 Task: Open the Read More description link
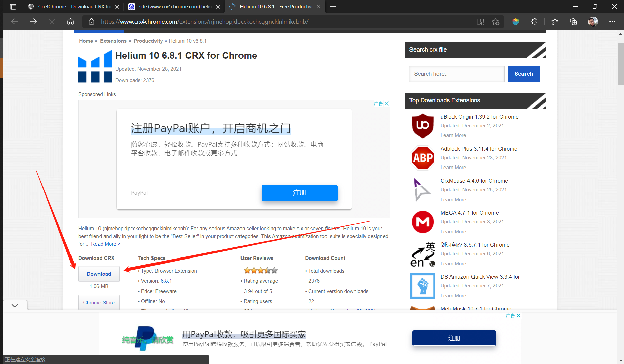[x=106, y=244]
